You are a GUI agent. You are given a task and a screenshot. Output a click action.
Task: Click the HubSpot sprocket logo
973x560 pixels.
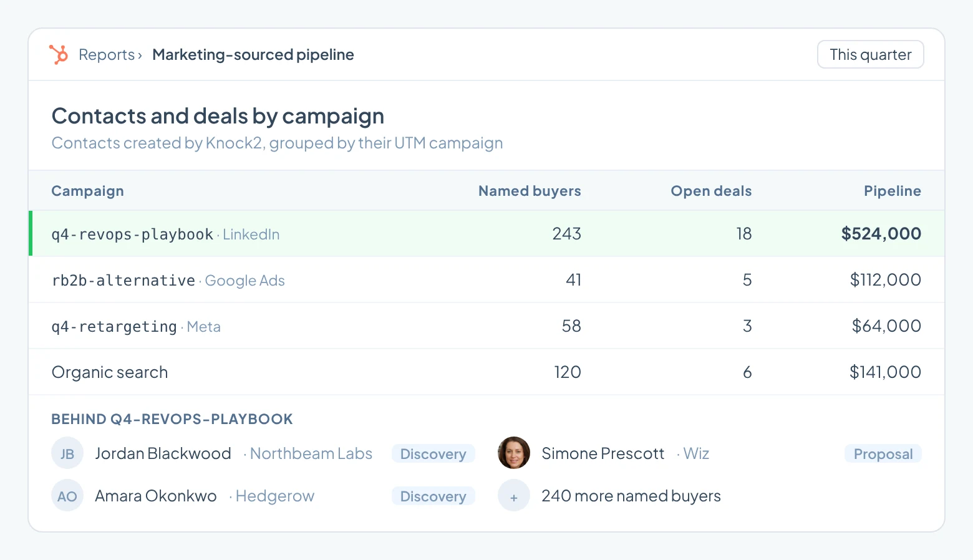coord(59,55)
